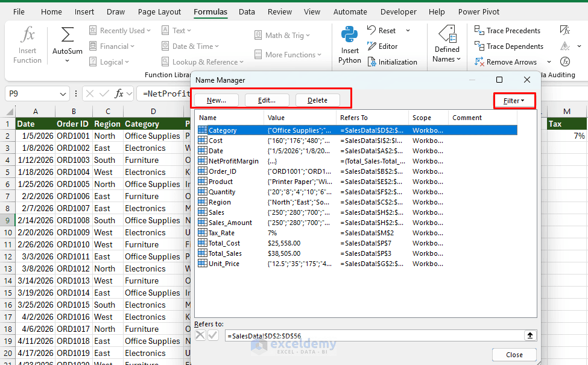Click Remove Arrows button
588x365 pixels.
505,62
